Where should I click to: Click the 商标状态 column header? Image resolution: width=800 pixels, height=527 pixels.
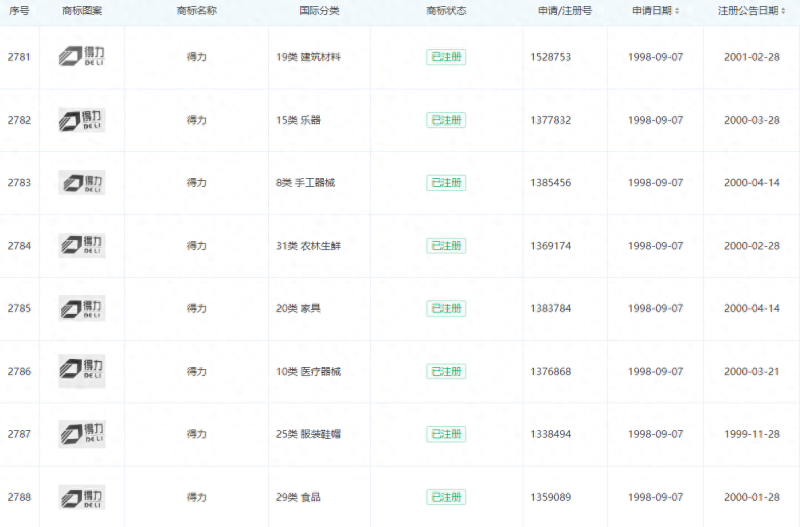pyautogui.click(x=446, y=11)
